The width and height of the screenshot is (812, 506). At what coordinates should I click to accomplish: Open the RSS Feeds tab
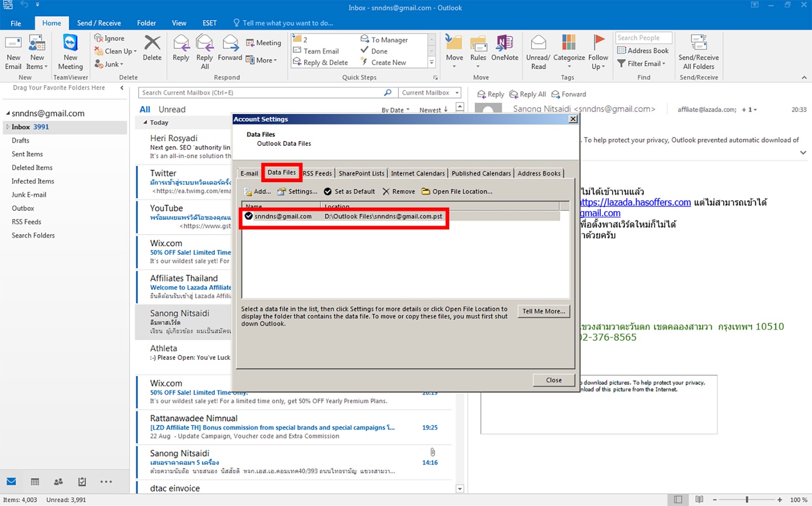pyautogui.click(x=318, y=174)
